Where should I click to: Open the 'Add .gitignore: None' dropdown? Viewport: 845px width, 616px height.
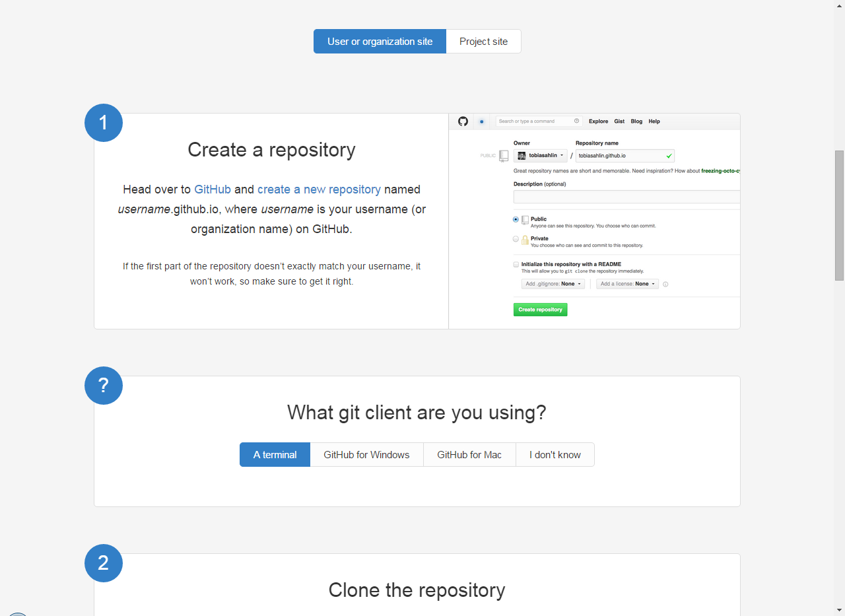point(553,284)
